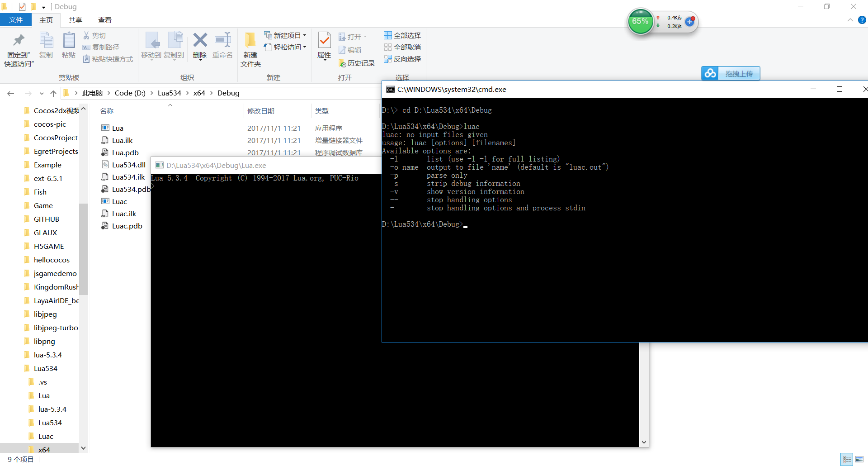The image size is (868, 466).
Task: Click History (历史记录) in ribbon
Action: pyautogui.click(x=357, y=63)
